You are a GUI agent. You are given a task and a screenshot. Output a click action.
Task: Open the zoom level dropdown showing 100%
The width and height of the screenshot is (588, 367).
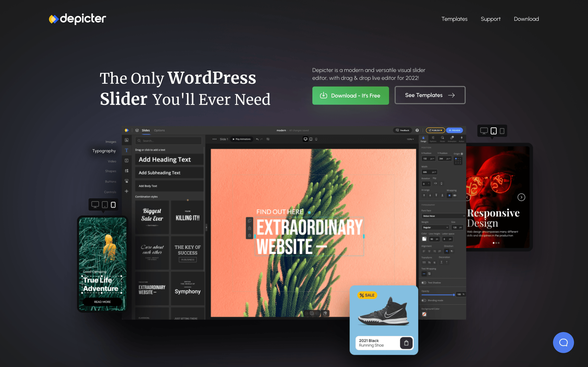410,139
